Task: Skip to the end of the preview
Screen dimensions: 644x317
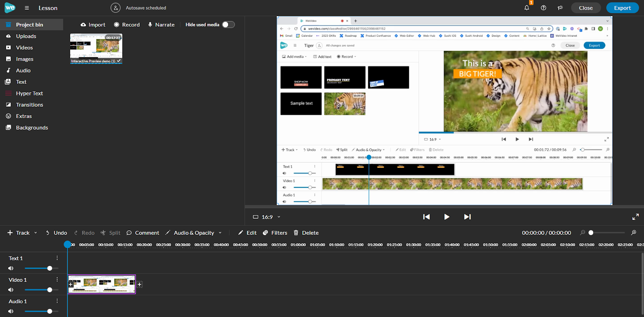Action: (467, 217)
